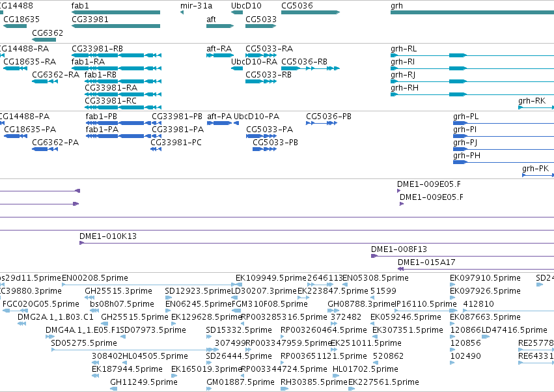Image resolution: width=554 pixels, height=392 pixels.
Task: Click the bs08h07.5prime EST label
Action: pos(122,304)
